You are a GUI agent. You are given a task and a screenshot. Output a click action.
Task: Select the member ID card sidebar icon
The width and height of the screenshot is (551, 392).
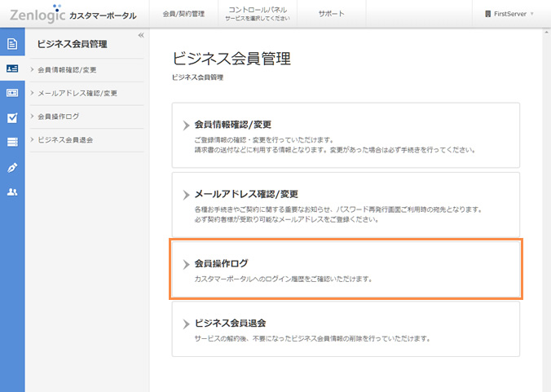point(12,68)
